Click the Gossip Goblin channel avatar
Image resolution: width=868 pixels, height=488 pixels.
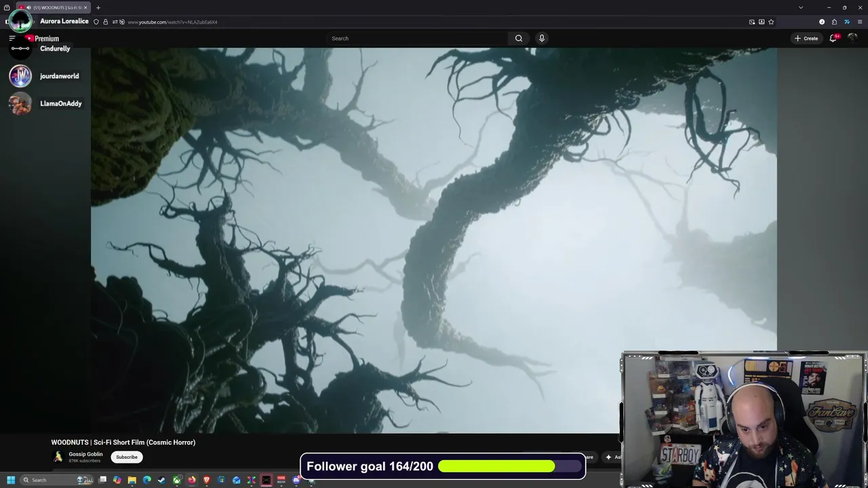[58, 457]
